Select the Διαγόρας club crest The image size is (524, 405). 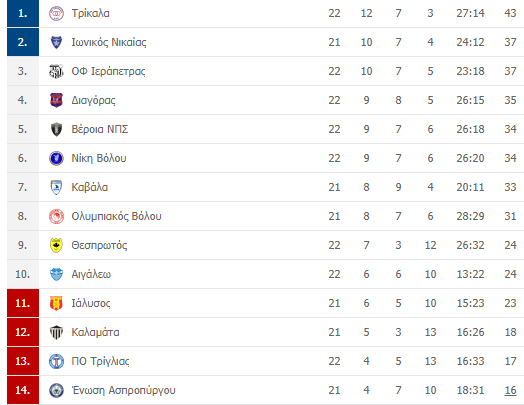tap(56, 100)
